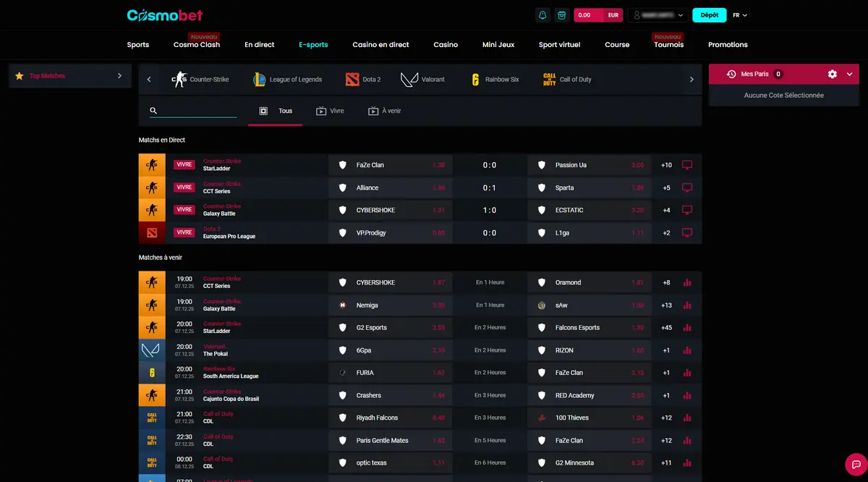This screenshot has height=482, width=868.
Task: Open the Promotions page
Action: [x=728, y=44]
